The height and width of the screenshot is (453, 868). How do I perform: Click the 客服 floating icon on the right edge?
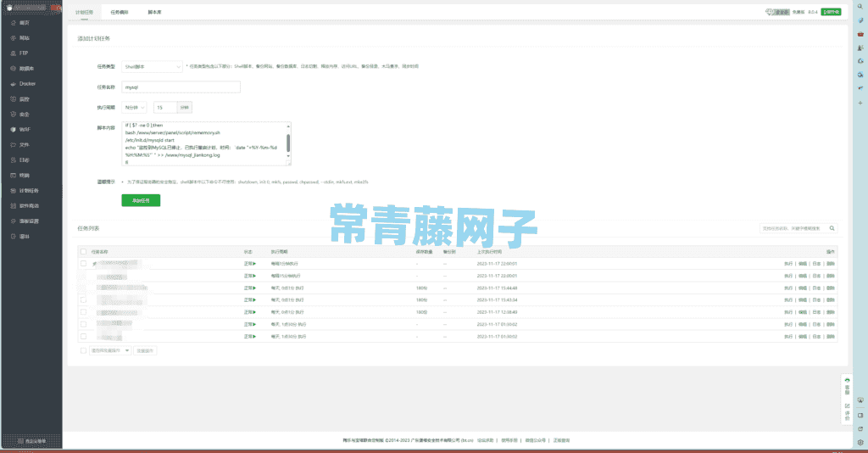847,385
